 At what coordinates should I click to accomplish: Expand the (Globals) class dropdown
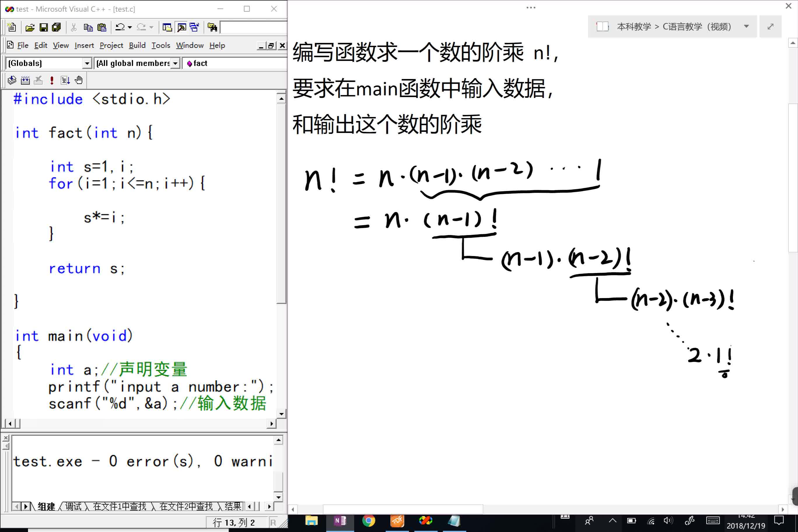87,64
